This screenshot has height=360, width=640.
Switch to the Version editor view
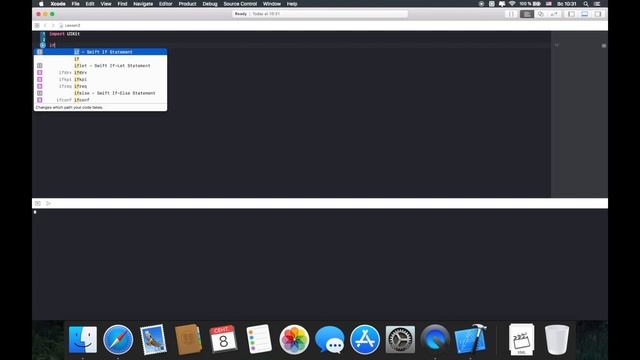point(554,14)
